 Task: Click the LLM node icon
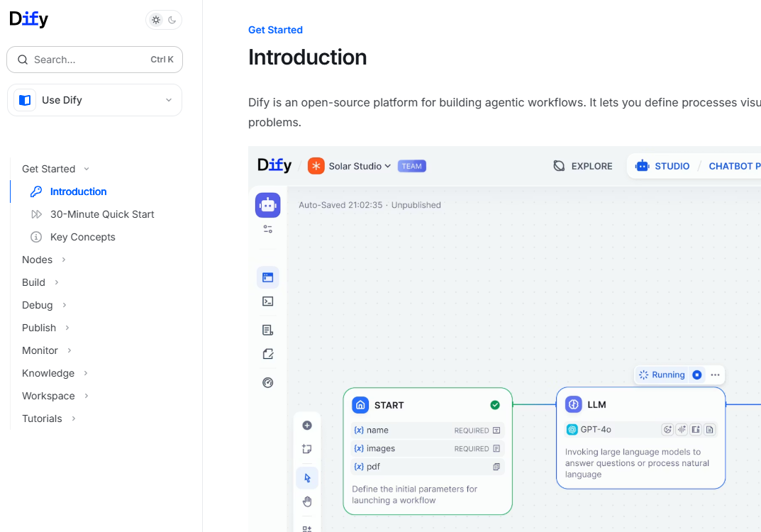574,404
